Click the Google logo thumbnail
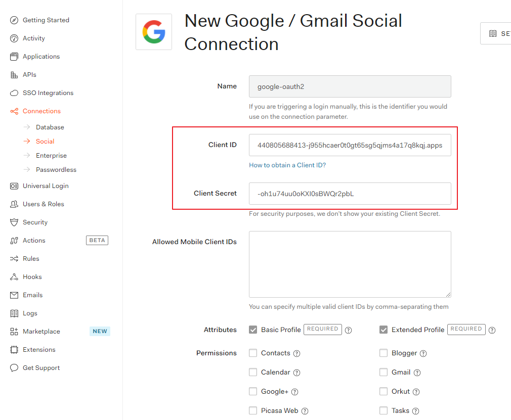Viewport: 511px width, 420px height. (154, 32)
